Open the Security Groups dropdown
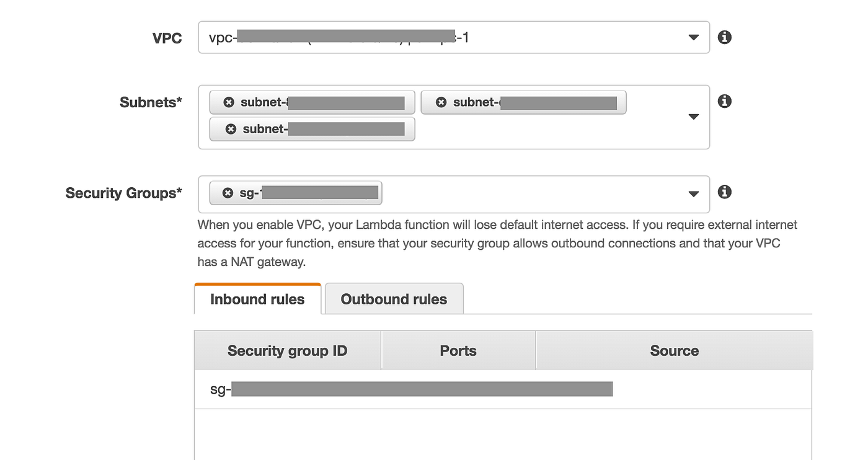 [x=693, y=194]
